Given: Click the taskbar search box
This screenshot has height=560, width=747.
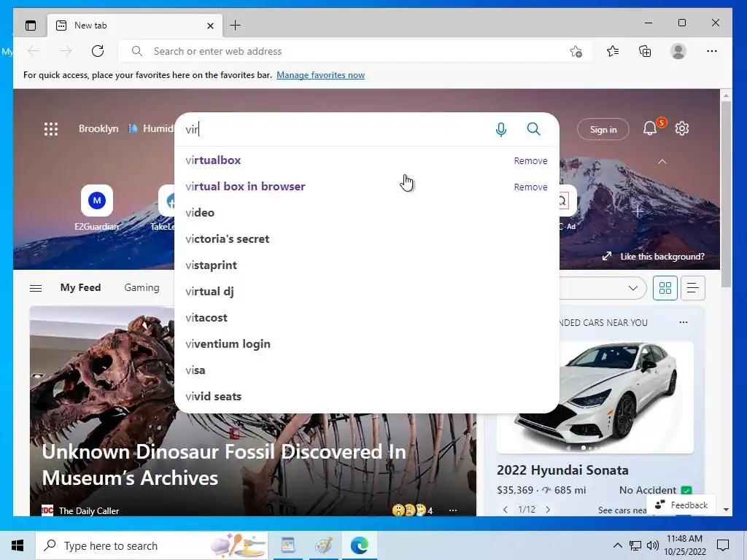Looking at the screenshot, I should point(152,545).
